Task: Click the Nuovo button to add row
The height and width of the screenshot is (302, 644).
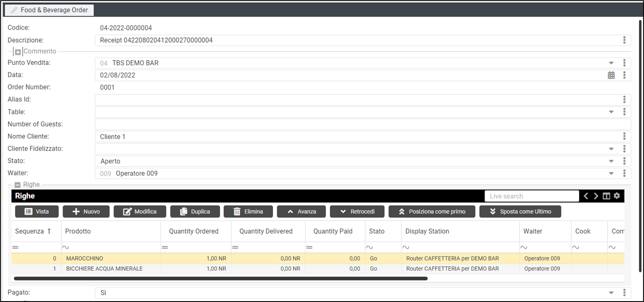Action: 86,211
